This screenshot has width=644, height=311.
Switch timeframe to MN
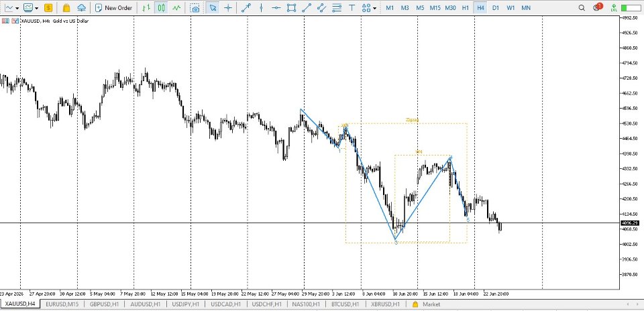pyautogui.click(x=526, y=8)
